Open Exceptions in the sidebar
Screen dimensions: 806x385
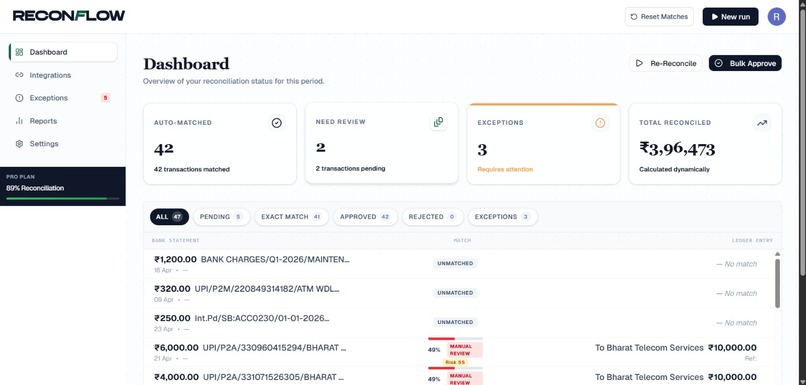(63, 98)
